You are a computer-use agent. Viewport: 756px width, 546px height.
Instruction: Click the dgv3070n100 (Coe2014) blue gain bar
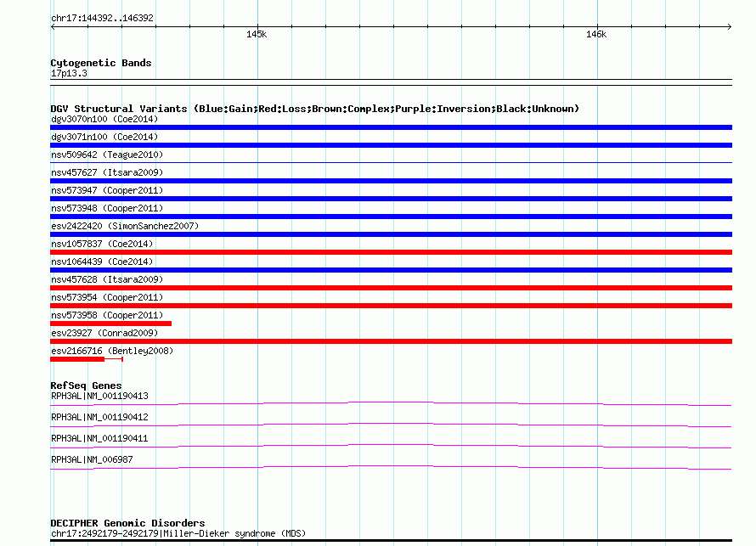point(391,127)
